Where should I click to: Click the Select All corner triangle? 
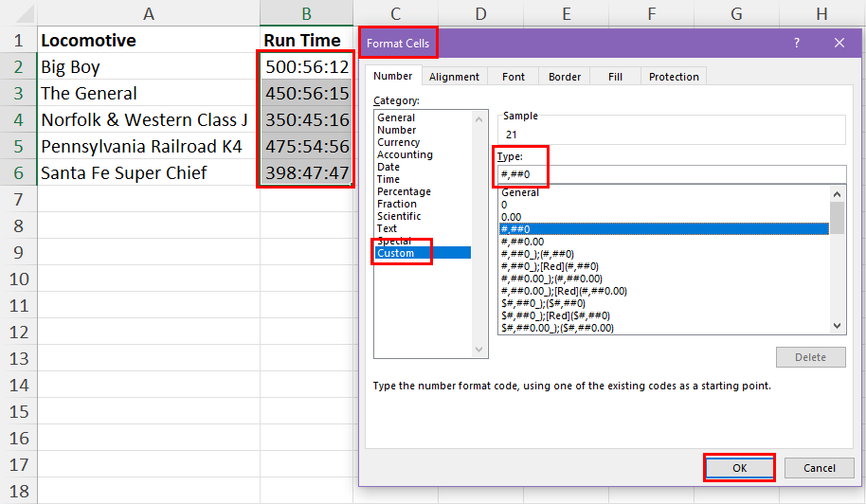click(25, 14)
